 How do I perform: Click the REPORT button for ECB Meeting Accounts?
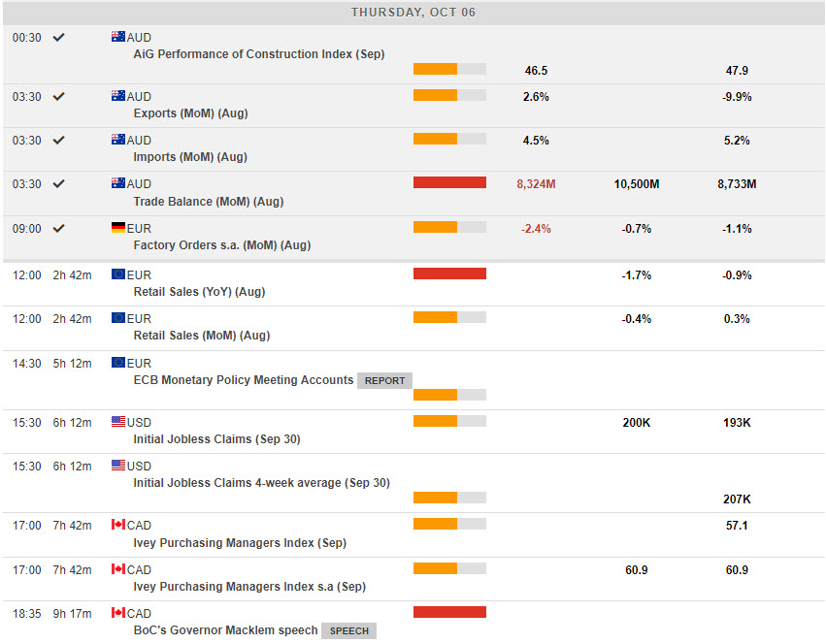point(384,380)
